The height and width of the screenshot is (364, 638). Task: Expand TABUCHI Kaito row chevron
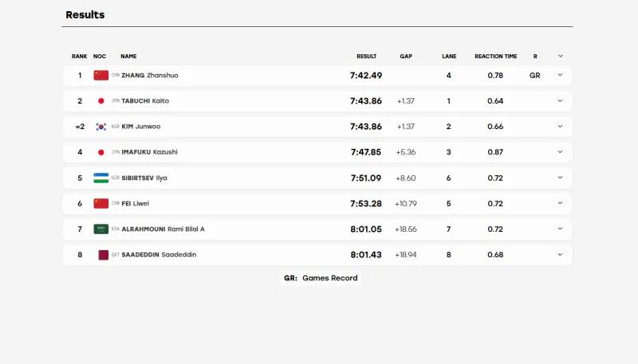(561, 100)
